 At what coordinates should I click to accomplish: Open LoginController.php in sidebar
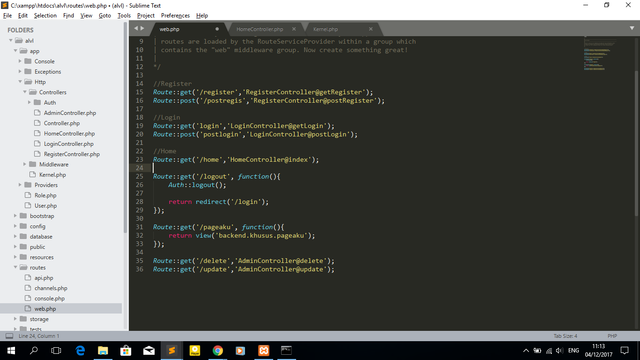(69, 144)
